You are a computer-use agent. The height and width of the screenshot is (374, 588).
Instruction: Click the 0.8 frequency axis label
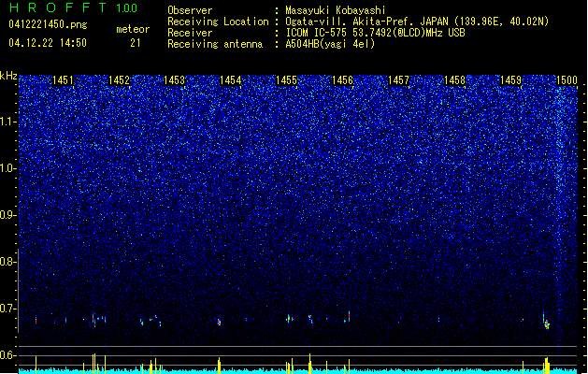click(7, 262)
